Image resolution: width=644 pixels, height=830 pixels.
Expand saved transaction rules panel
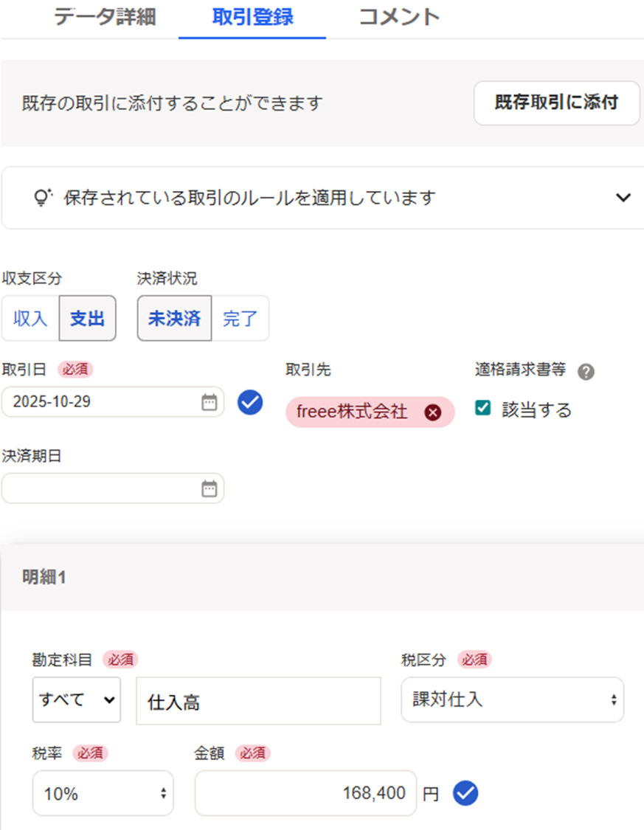click(623, 198)
